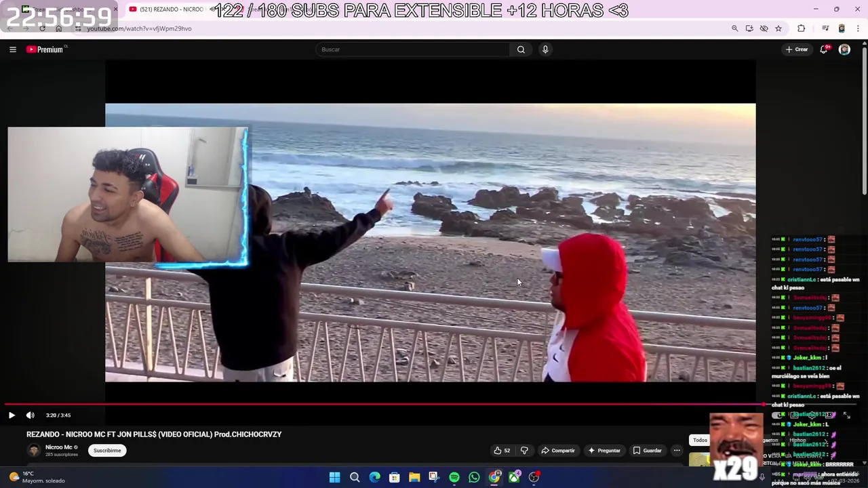The height and width of the screenshot is (488, 868).
Task: Open the YouTube hamburger guide menu
Action: (x=12, y=49)
